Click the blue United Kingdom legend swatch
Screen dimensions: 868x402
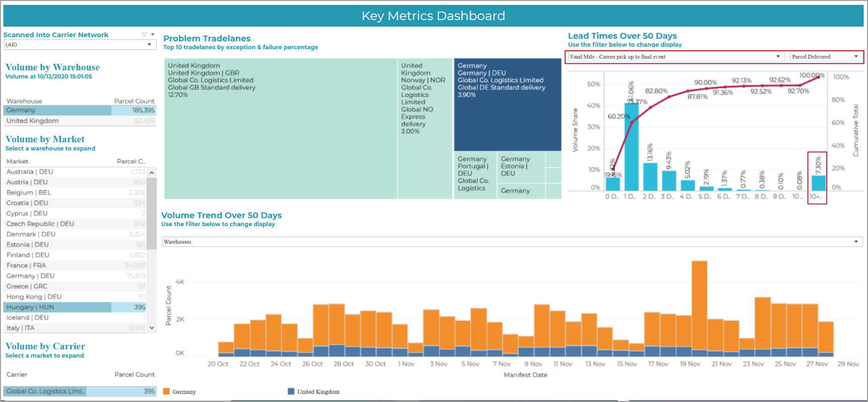[291, 391]
